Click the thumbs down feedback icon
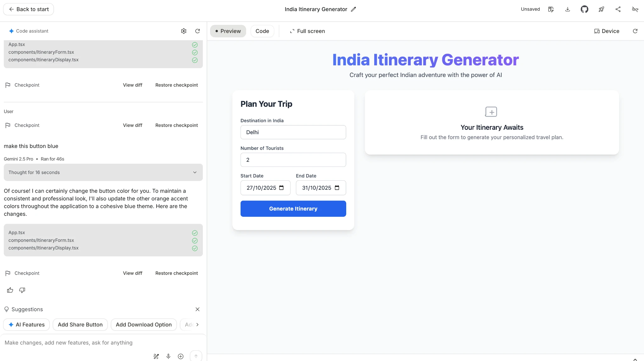Viewport: 644px width, 361px height. (x=22, y=290)
